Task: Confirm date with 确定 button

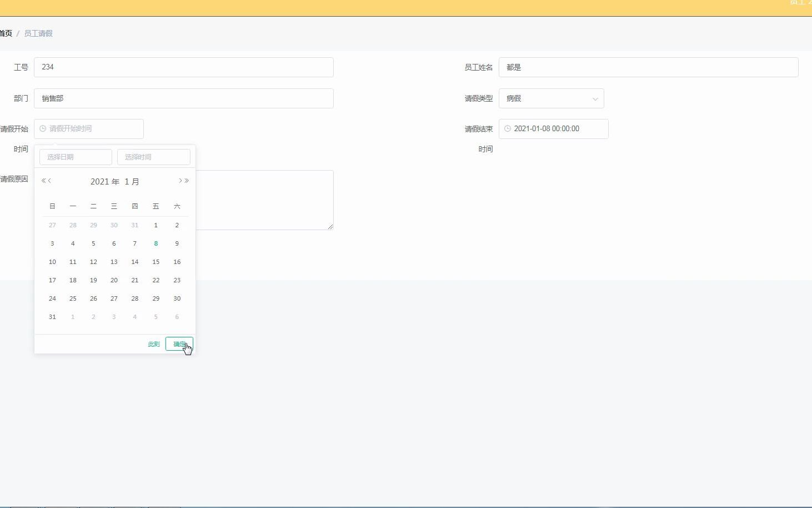Action: click(x=179, y=344)
